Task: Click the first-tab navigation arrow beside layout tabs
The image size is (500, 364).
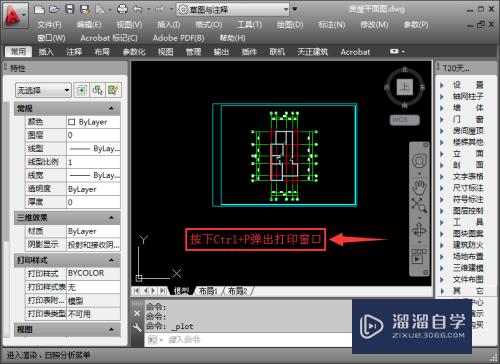Action: tap(136, 291)
